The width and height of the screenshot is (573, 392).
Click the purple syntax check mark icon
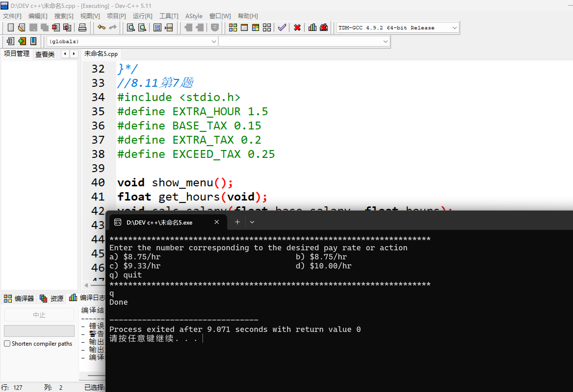pos(282,27)
